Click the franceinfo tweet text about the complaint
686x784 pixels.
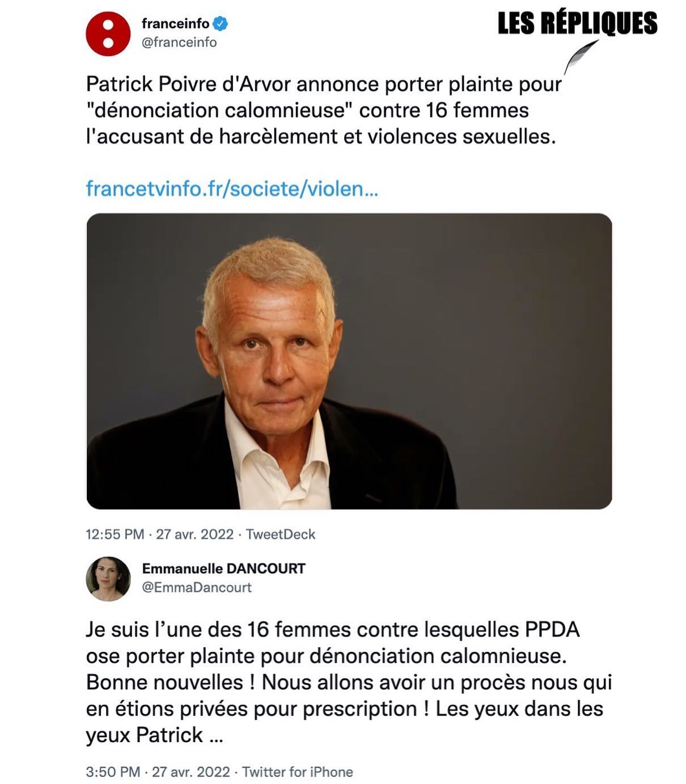323,110
